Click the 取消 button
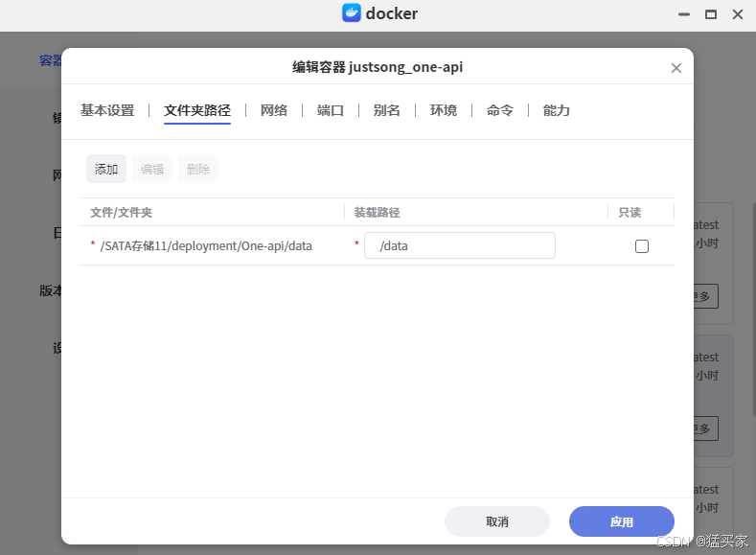756x555 pixels. (497, 521)
